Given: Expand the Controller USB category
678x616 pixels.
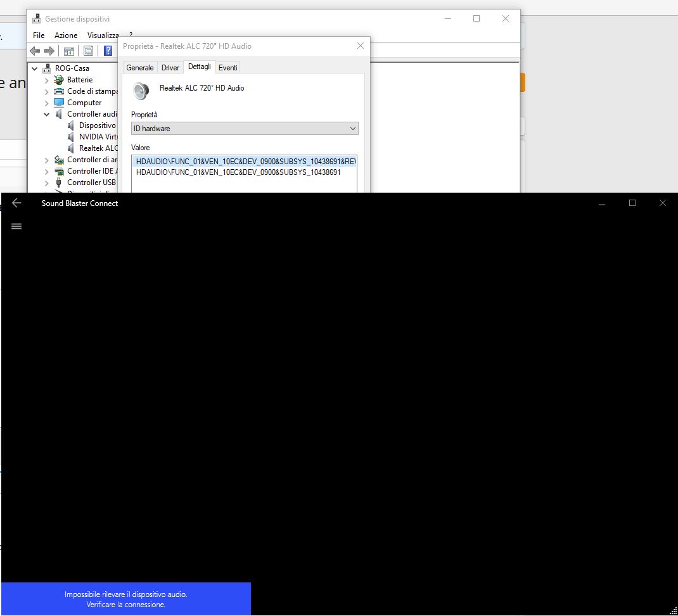Looking at the screenshot, I should click(x=47, y=183).
